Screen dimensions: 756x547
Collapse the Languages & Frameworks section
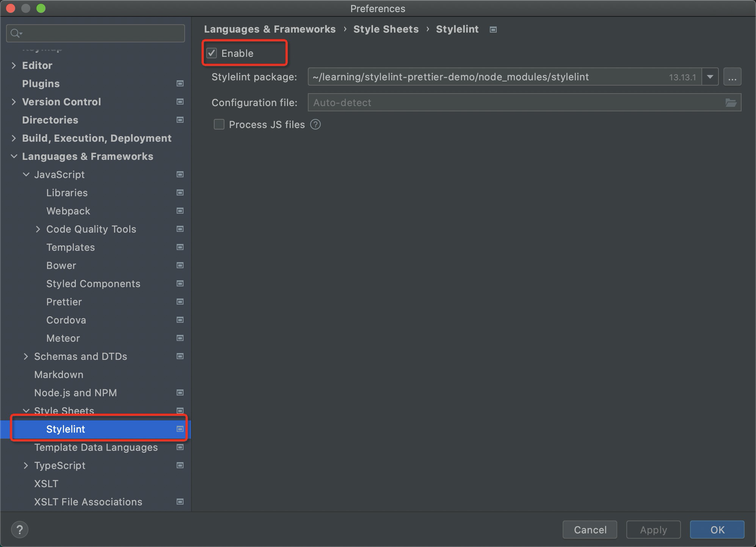[x=14, y=156]
